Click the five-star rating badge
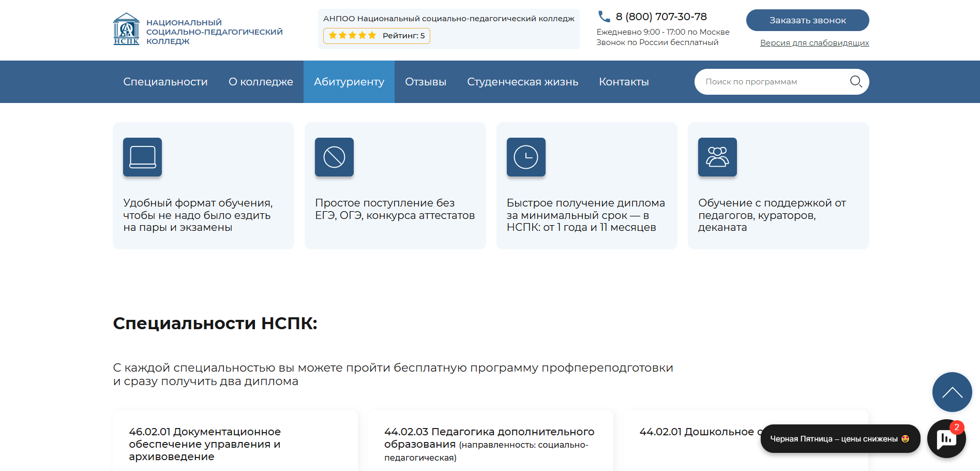Screen dimensions: 980x471 click(x=376, y=36)
